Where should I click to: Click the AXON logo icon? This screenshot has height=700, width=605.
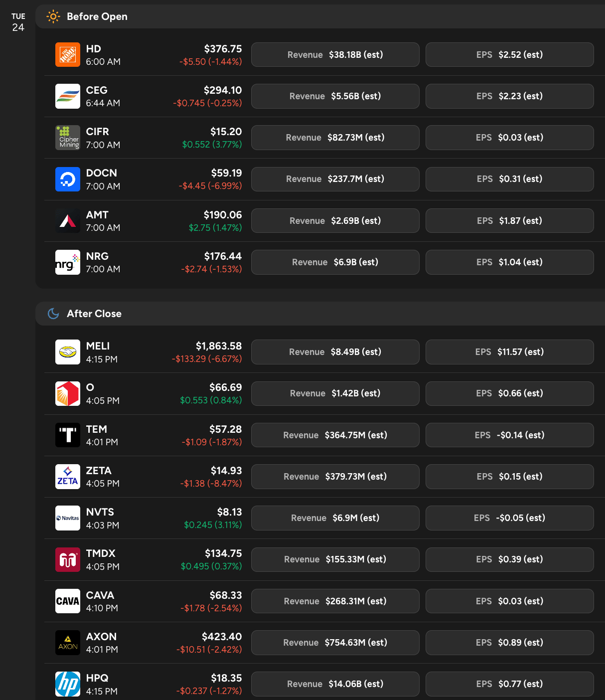pos(68,643)
